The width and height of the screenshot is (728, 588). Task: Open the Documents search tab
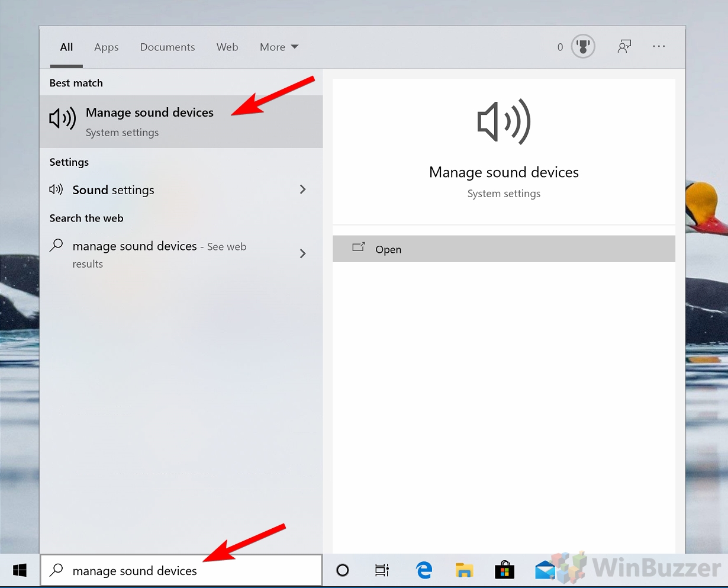coord(167,47)
